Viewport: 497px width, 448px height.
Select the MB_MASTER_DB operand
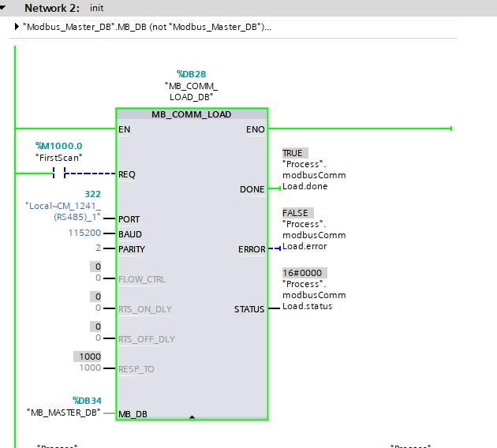click(x=63, y=413)
